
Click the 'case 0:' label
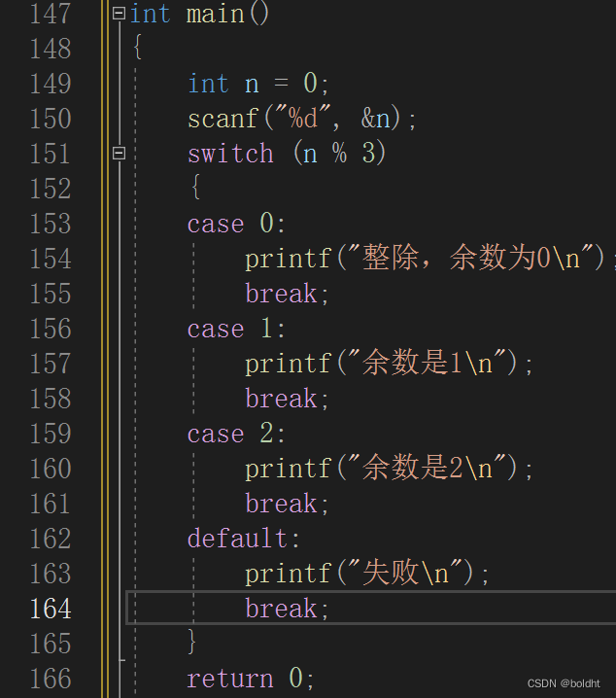coord(236,224)
